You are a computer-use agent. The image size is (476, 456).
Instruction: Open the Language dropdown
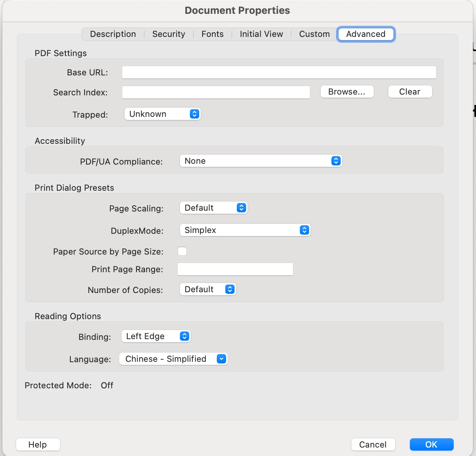tap(173, 359)
